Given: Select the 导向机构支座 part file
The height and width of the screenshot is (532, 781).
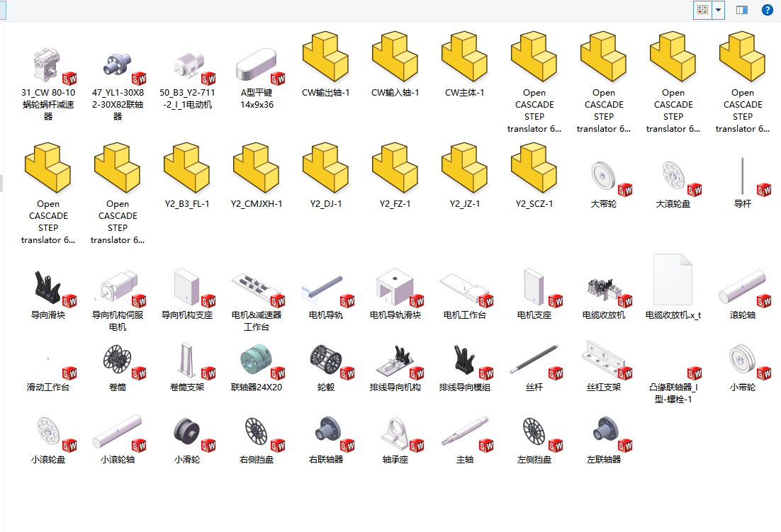Looking at the screenshot, I should click(x=187, y=288).
